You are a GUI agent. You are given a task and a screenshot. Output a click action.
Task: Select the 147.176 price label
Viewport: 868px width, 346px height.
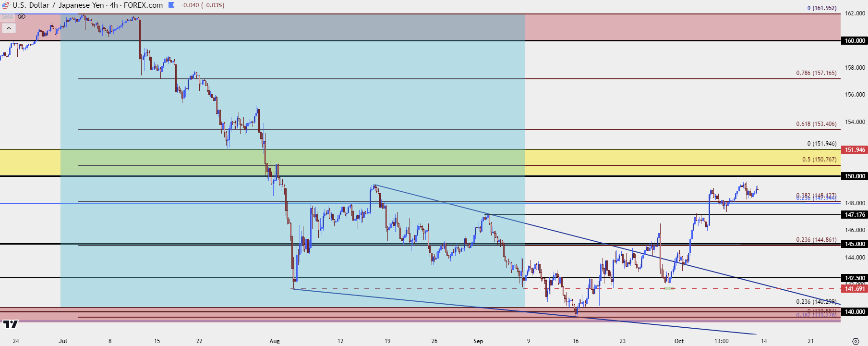[x=855, y=215]
